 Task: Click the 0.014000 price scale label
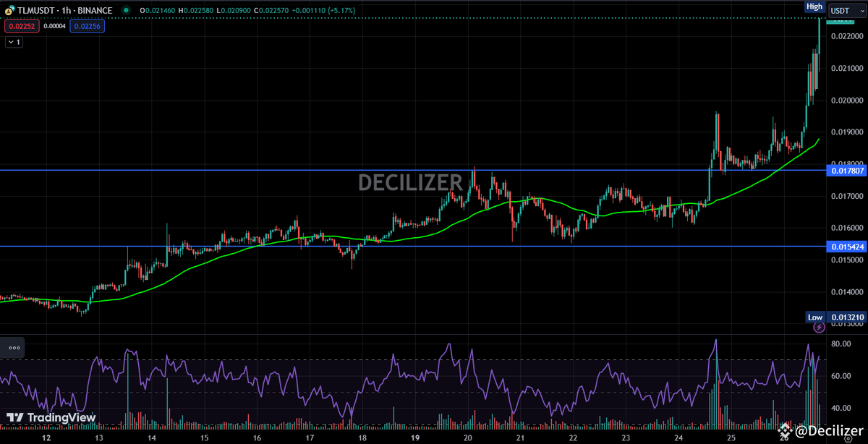click(846, 292)
